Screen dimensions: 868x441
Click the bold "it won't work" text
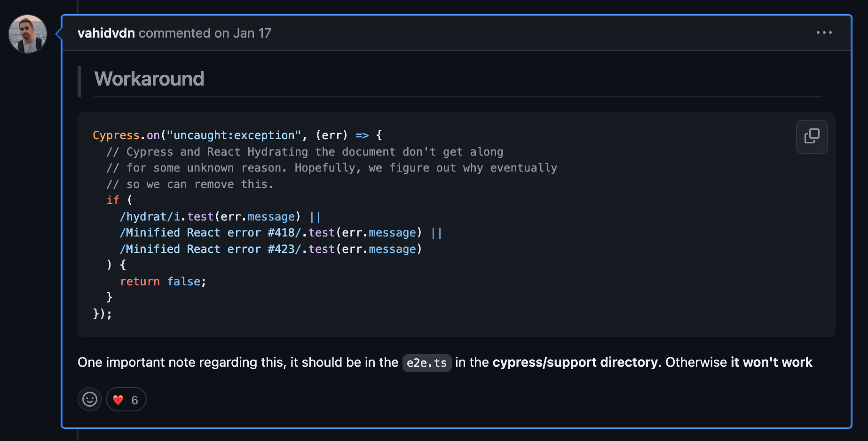(771, 362)
